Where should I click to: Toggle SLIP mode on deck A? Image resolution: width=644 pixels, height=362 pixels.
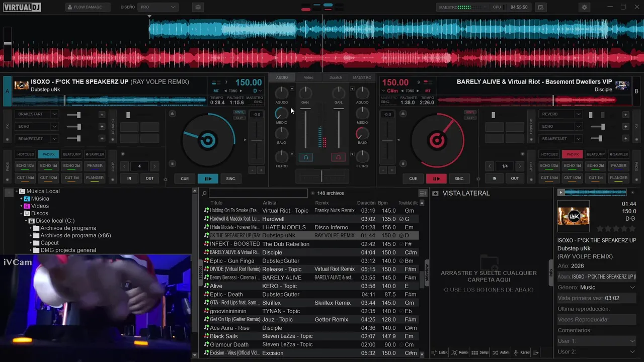(x=239, y=118)
